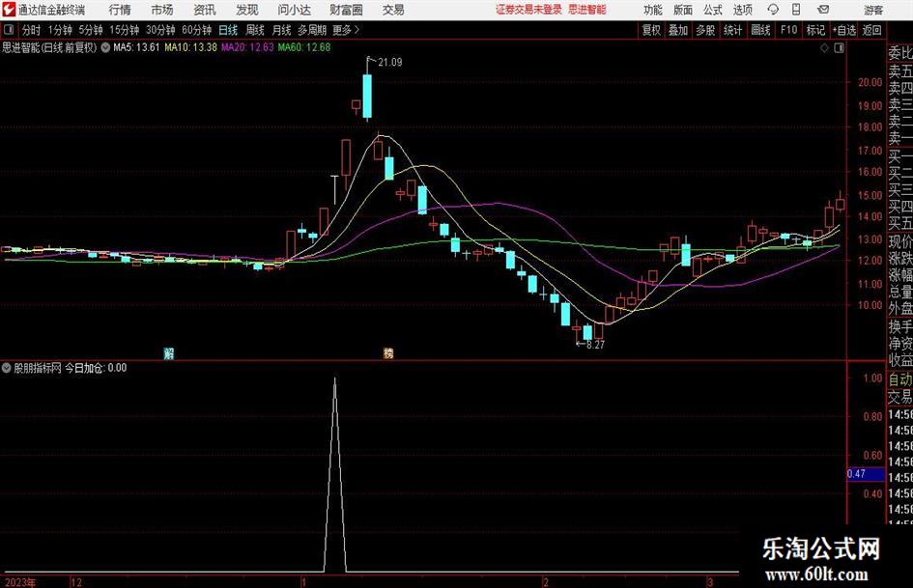Click the 2023年 date axis label

(x=20, y=582)
